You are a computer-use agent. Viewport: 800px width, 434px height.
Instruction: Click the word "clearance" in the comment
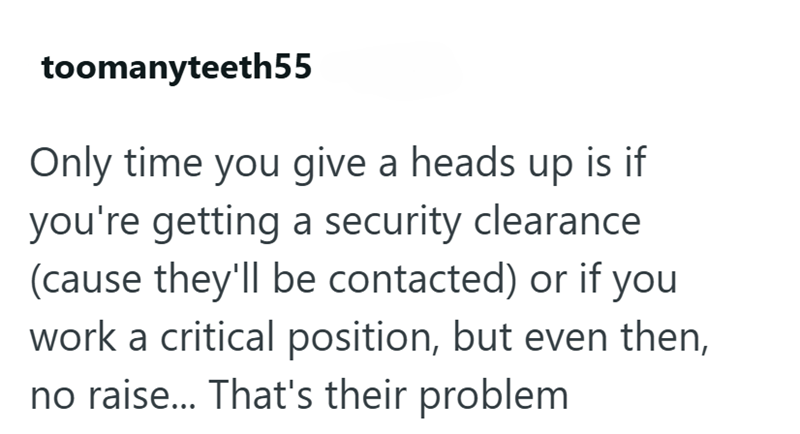tap(557, 221)
